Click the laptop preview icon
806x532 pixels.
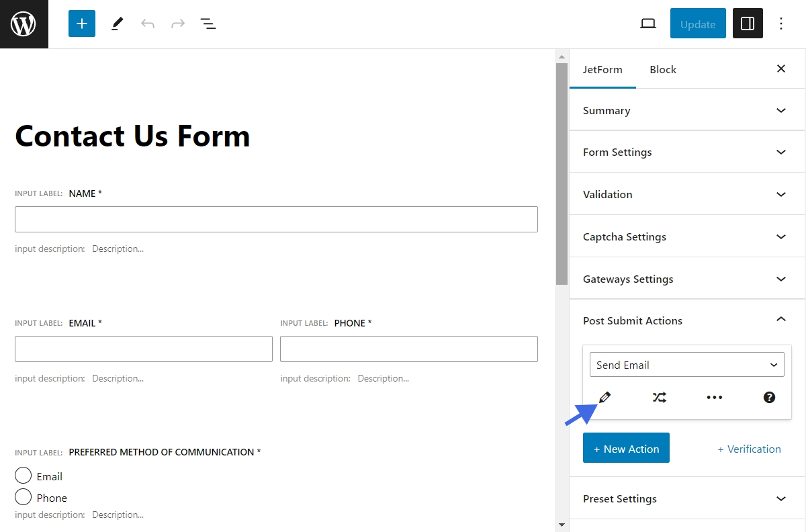(647, 24)
